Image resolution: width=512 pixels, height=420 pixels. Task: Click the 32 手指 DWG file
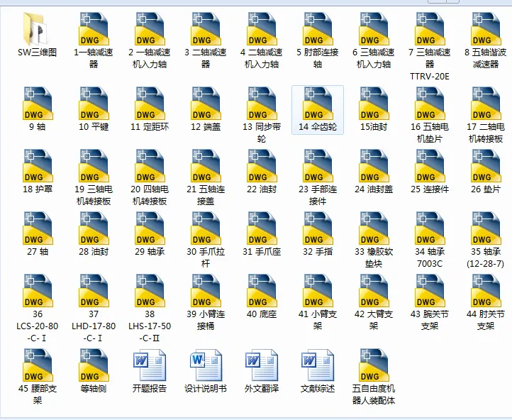pyautogui.click(x=318, y=234)
